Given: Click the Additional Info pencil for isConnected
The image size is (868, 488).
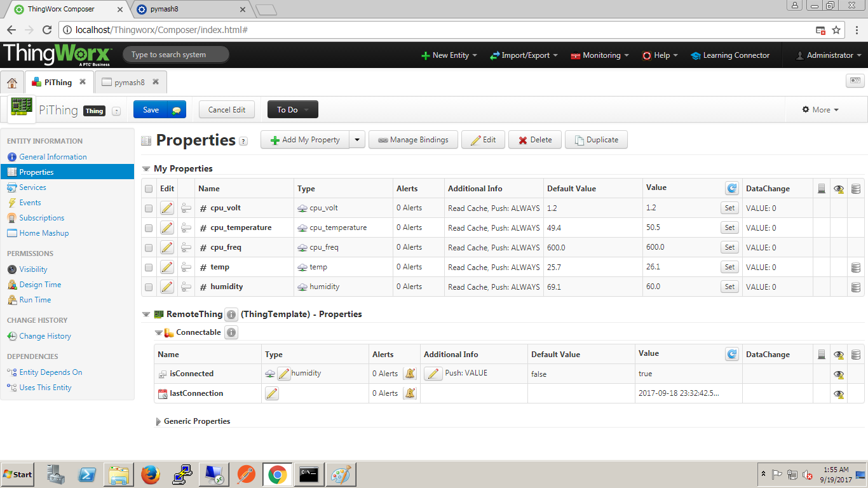Looking at the screenshot, I should 433,374.
